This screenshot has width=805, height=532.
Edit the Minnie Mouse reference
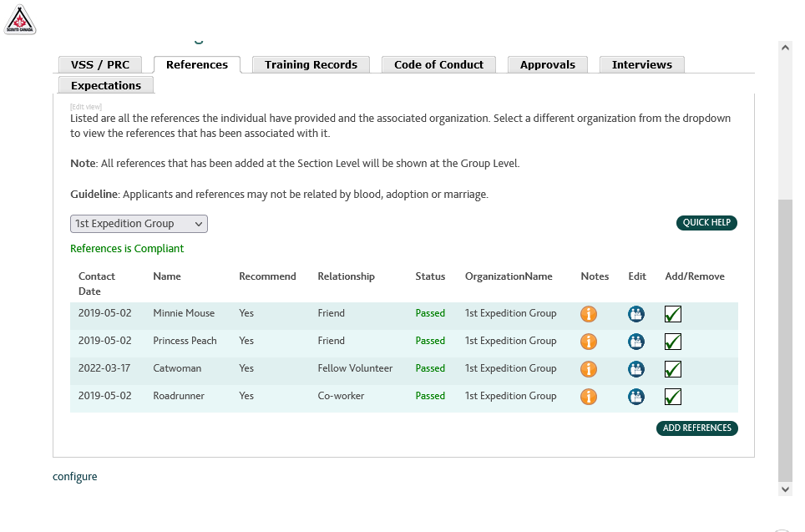[636, 314]
